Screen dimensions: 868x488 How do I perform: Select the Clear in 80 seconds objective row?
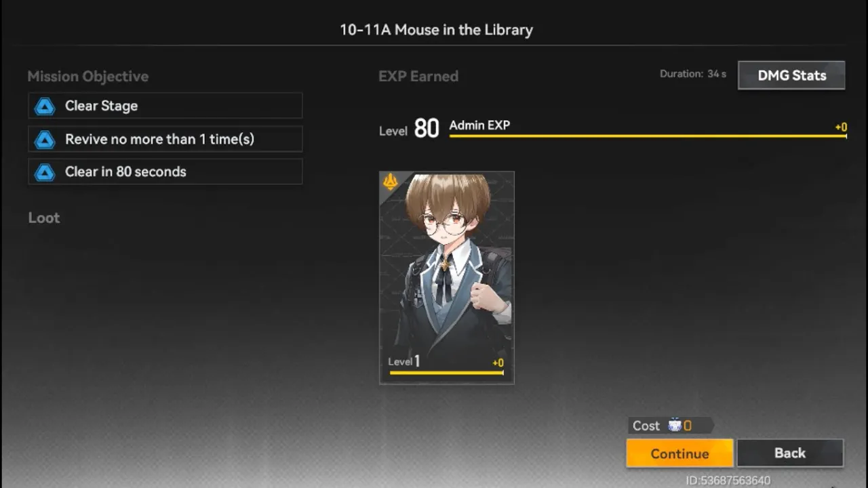coord(165,171)
